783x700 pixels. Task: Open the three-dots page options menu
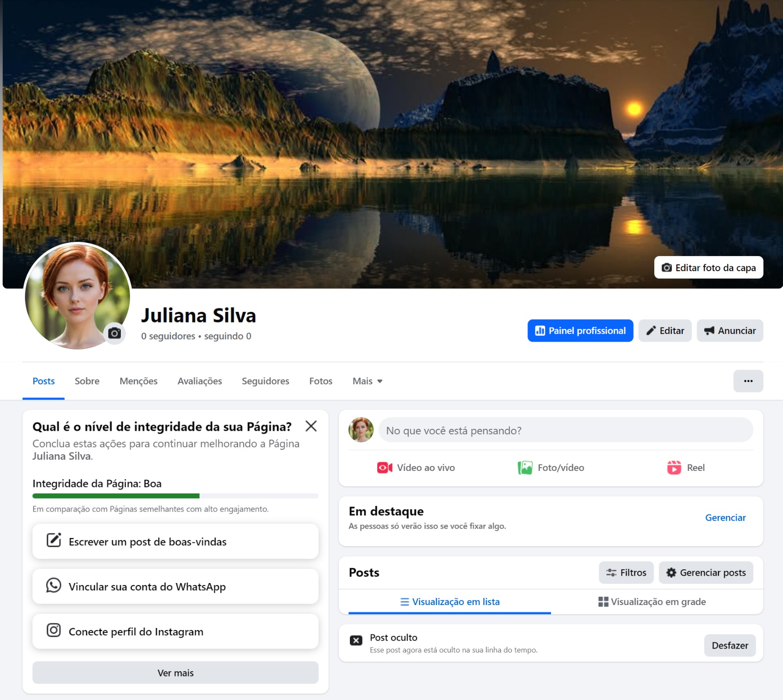click(748, 381)
